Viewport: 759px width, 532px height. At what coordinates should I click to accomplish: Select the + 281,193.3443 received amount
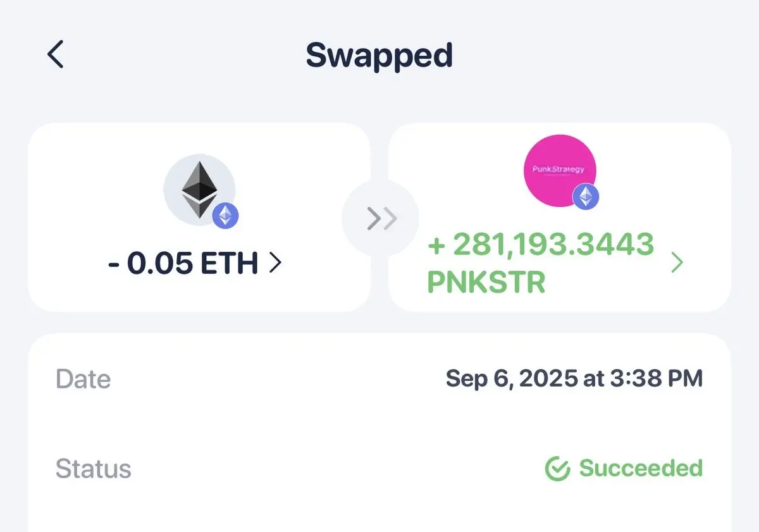click(x=541, y=245)
